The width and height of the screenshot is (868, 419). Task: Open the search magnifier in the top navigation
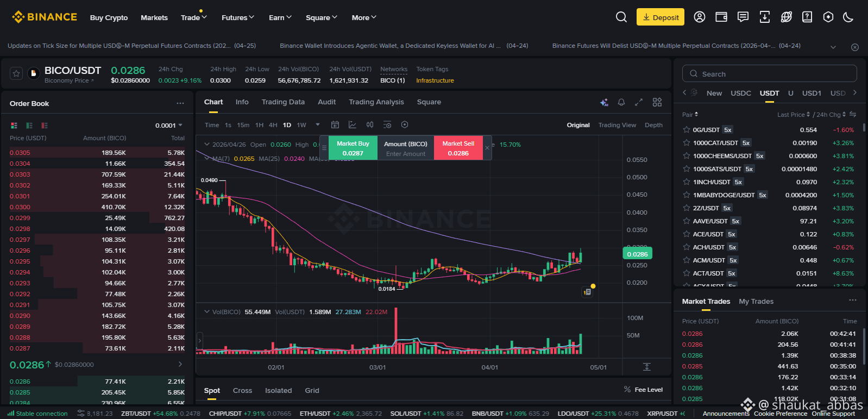[x=621, y=17]
